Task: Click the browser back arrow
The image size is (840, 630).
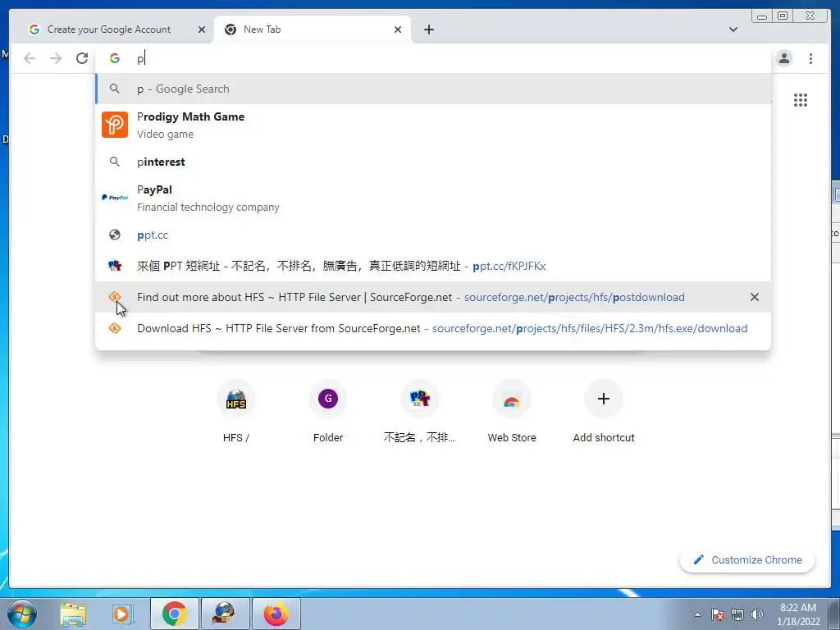Action: click(30, 58)
